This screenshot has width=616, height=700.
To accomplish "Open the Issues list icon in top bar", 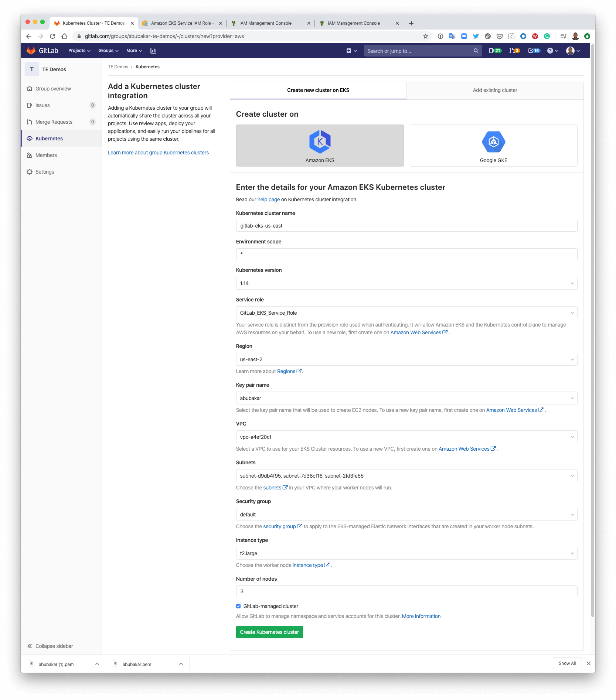I will 495,50.
